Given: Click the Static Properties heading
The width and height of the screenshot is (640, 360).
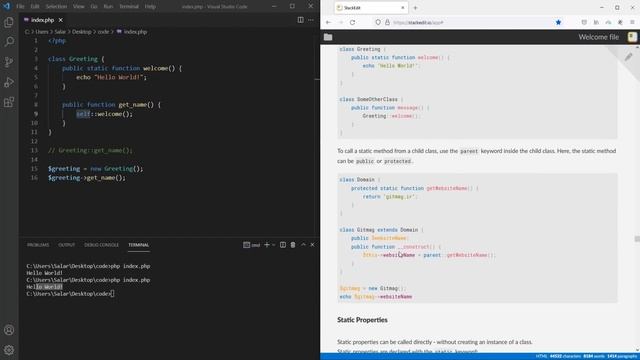Looking at the screenshot, I should [362, 320].
